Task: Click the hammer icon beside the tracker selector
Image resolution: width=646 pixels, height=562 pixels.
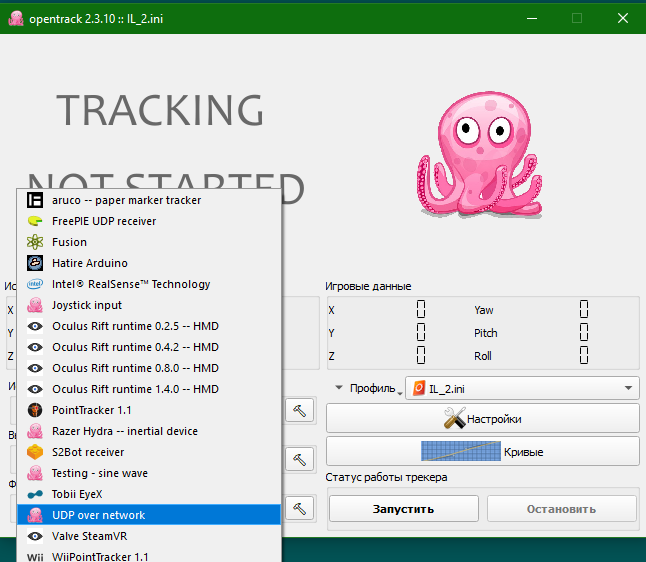Action: (299, 410)
